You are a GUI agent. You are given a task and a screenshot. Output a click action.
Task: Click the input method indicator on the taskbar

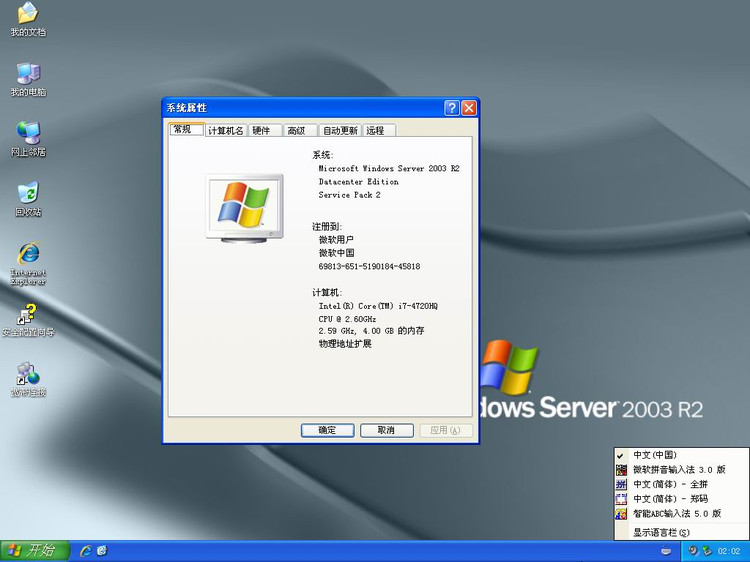click(x=666, y=551)
